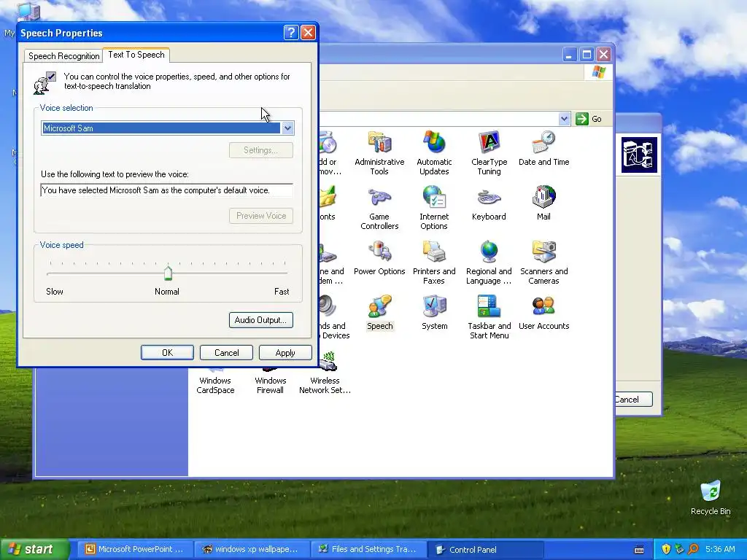This screenshot has width=747, height=560.
Task: Click the Go button in the address bar
Action: (589, 119)
